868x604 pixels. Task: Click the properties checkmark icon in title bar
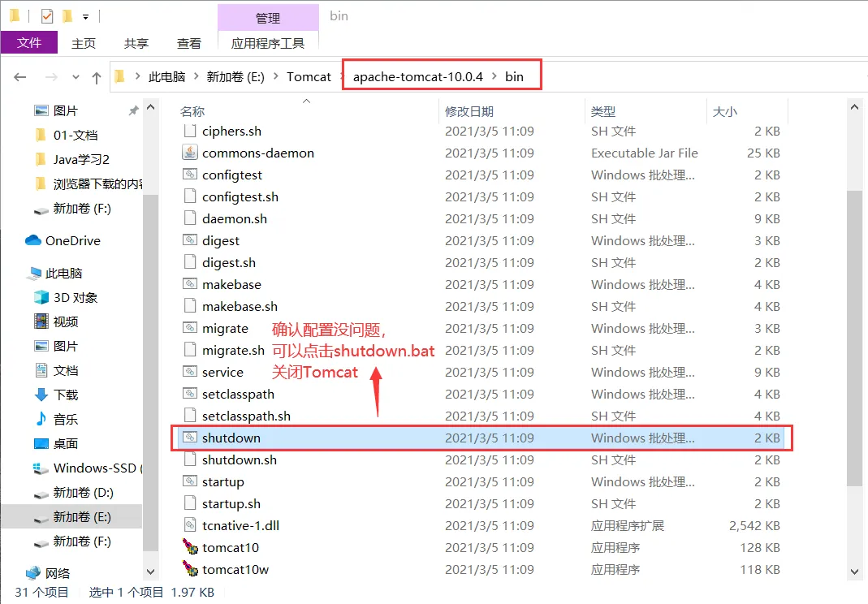[x=47, y=16]
